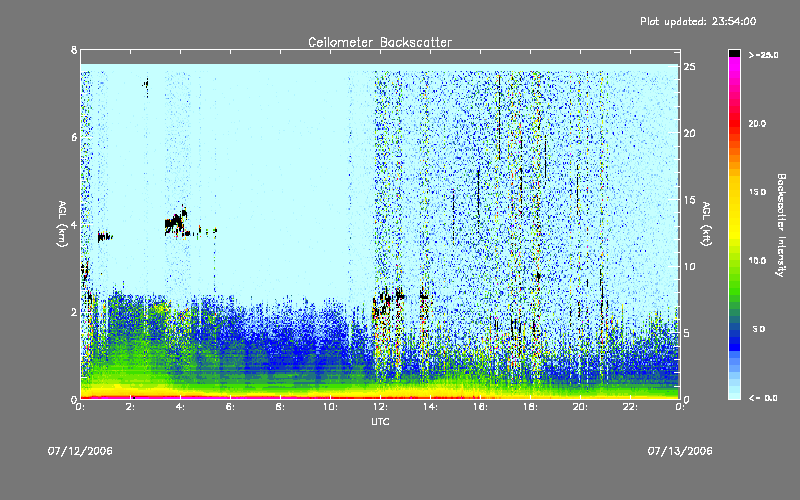Viewport: 800px width, 500px height.
Task: Click the "12:" UTC hour tick label
Action: click(380, 407)
